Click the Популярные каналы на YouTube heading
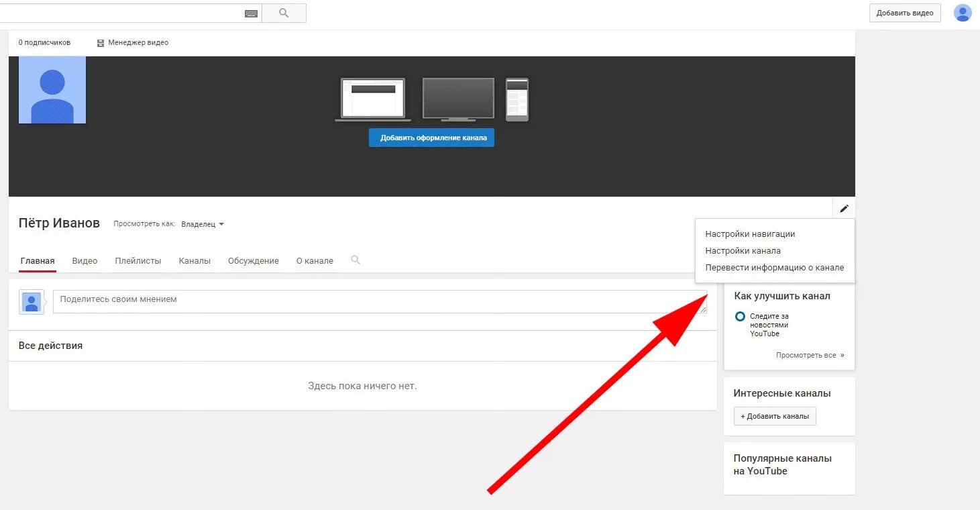 click(782, 464)
